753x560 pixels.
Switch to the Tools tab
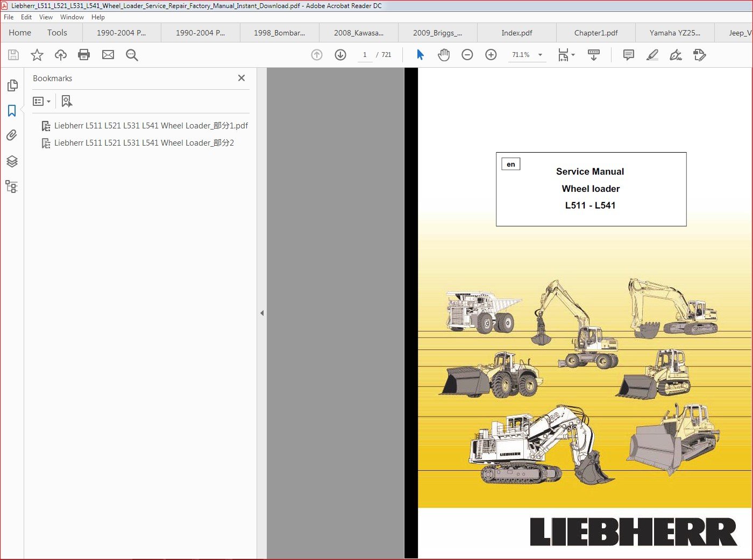tap(57, 33)
